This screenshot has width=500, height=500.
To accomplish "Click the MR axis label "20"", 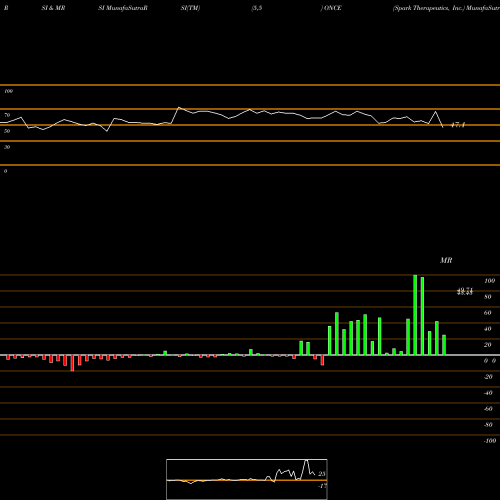I will [x=488, y=345].
